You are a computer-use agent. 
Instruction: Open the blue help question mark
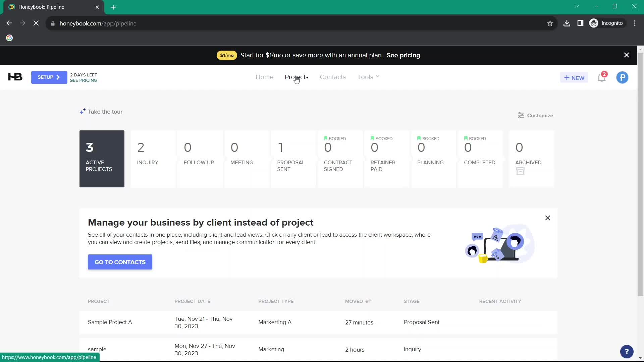(627, 352)
